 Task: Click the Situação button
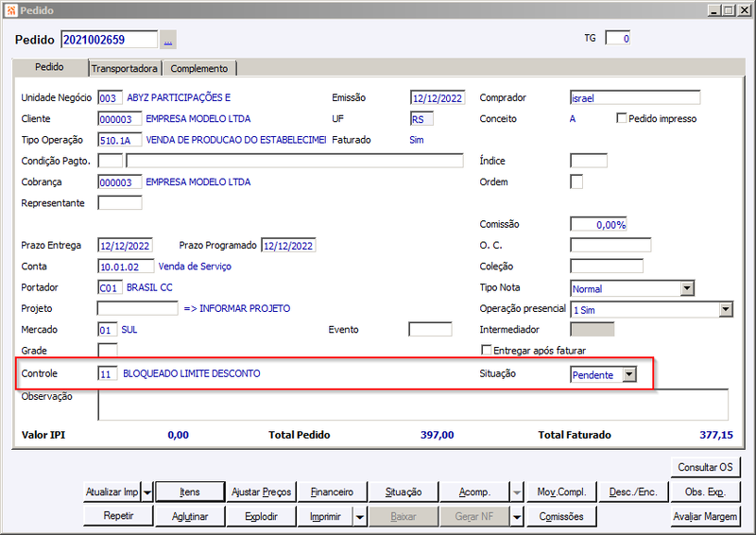pyautogui.click(x=404, y=492)
